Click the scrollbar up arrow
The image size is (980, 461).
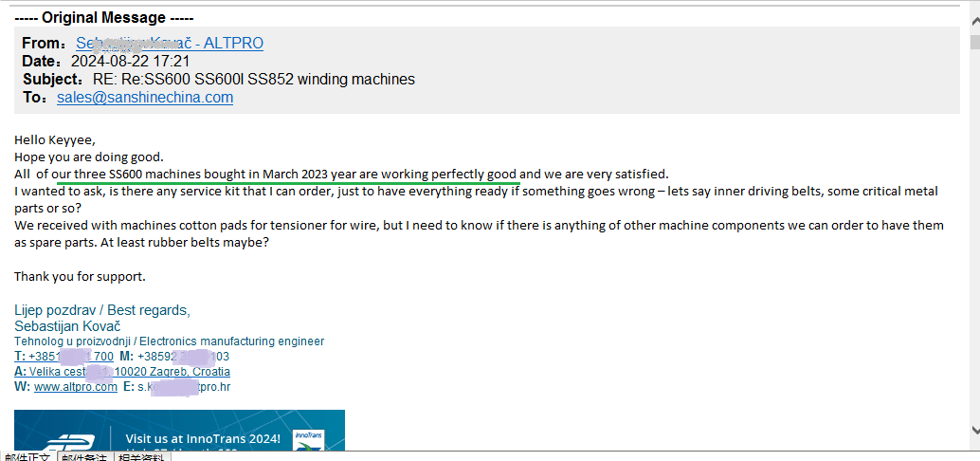974,21
